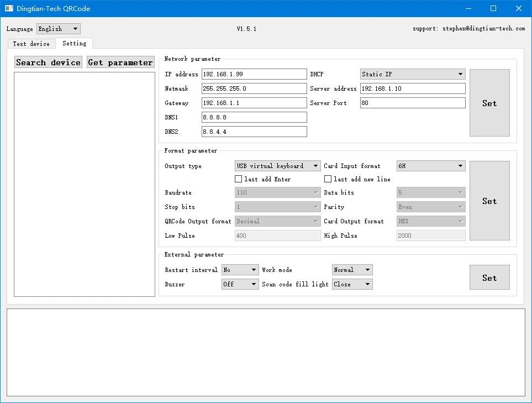Open the Language dropdown
This screenshot has width=532, height=403.
(x=59, y=29)
